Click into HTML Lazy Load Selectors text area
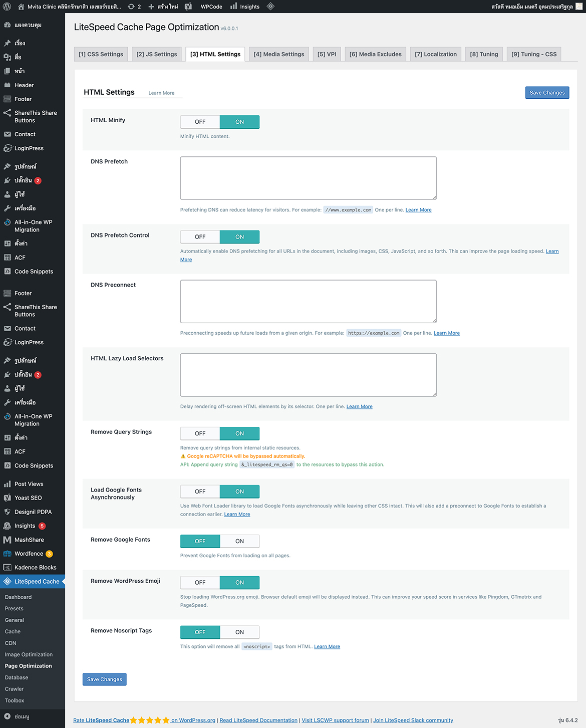This screenshot has height=728, width=586. pos(308,375)
